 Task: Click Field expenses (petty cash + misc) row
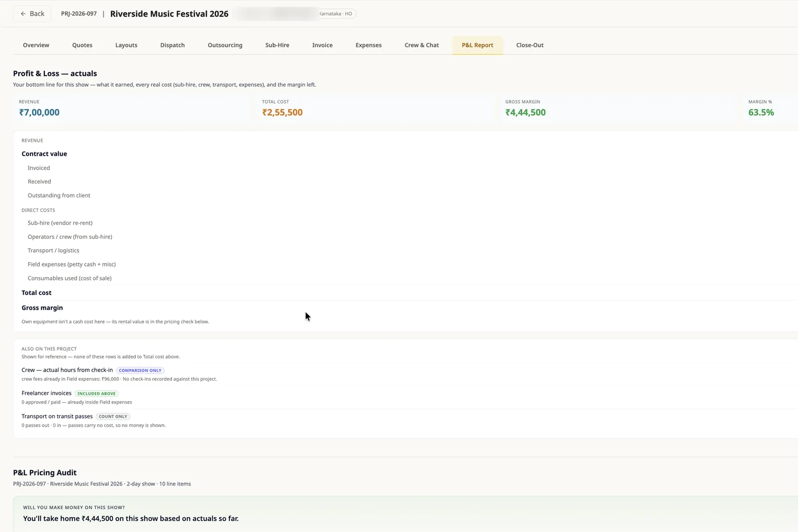click(410, 264)
